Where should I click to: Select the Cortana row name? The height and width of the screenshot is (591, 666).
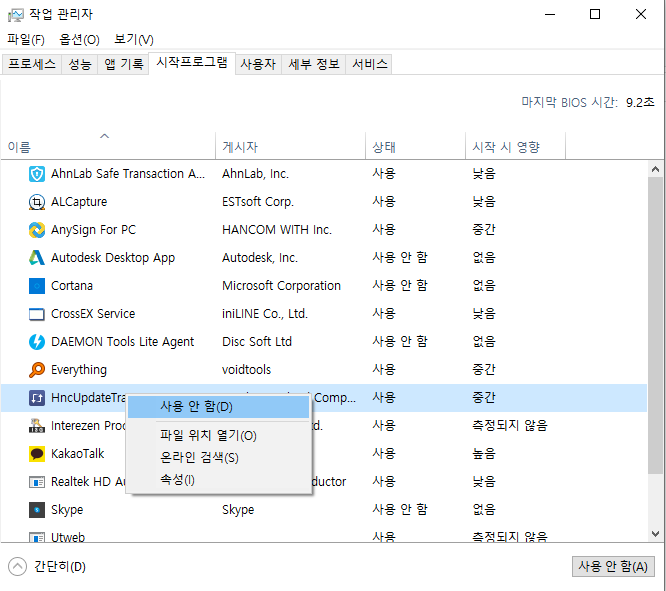(x=72, y=286)
